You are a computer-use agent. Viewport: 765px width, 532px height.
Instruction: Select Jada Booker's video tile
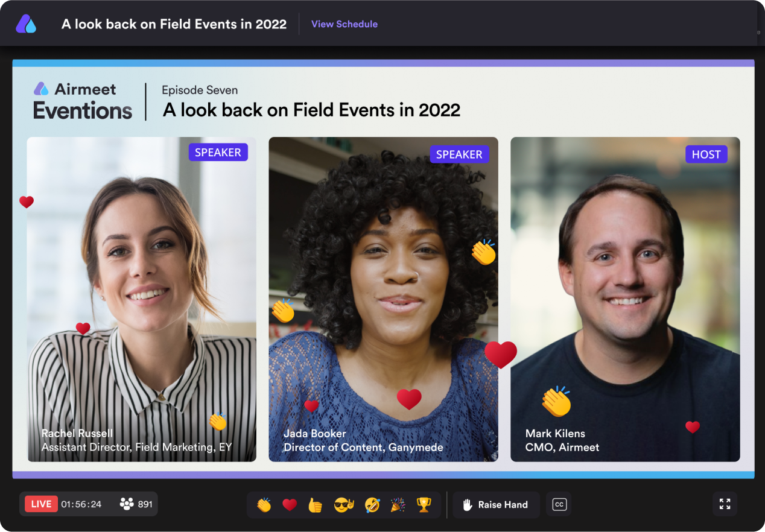[383, 299]
